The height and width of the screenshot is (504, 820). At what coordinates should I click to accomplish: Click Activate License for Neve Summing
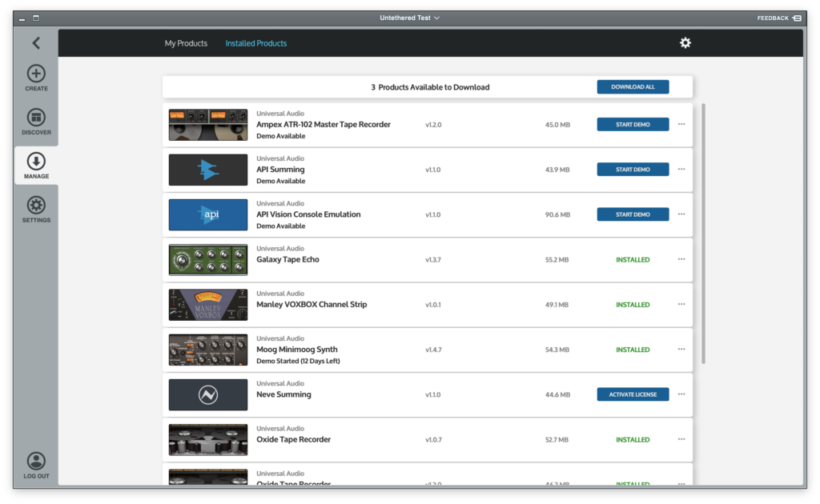coord(633,394)
